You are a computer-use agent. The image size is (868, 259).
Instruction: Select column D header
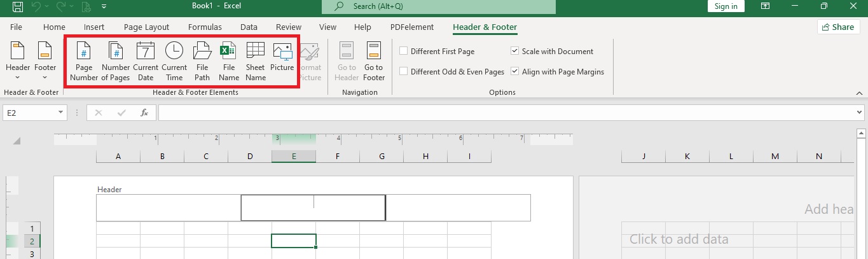point(250,157)
